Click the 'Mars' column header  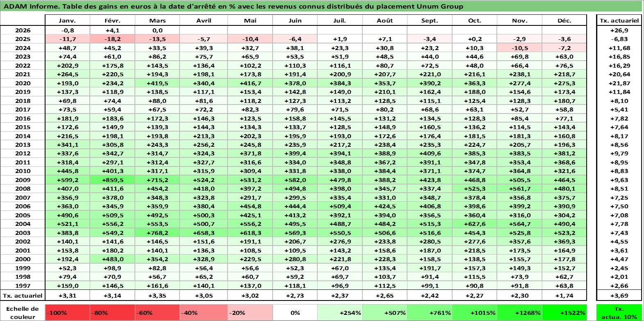coord(157,20)
